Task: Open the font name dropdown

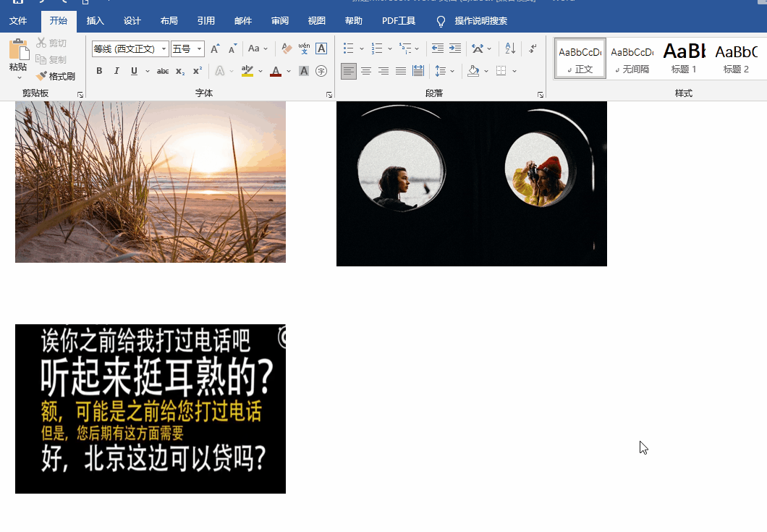Action: click(164, 49)
